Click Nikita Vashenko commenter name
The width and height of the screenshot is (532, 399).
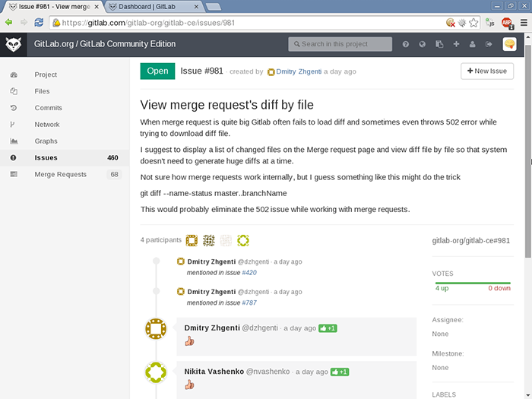[214, 372]
